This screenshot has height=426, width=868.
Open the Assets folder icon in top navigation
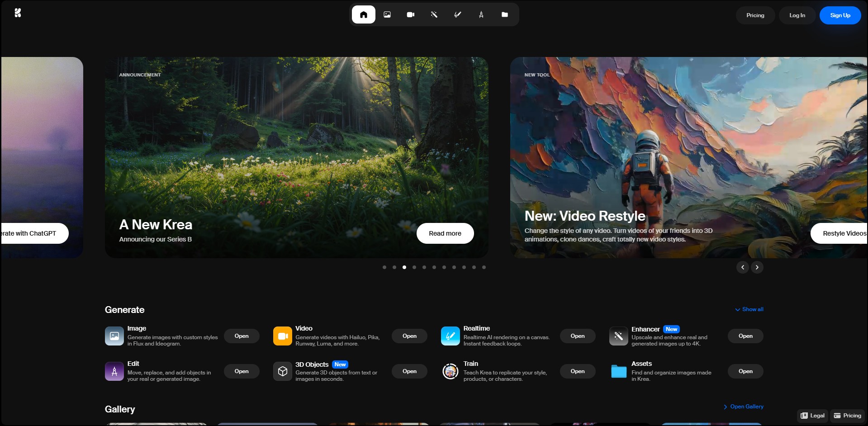click(x=505, y=14)
